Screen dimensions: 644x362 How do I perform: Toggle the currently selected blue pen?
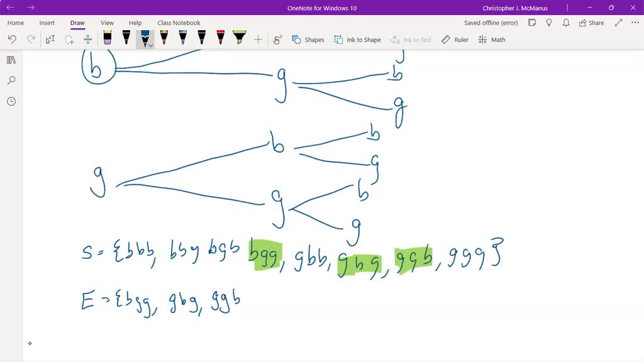pyautogui.click(x=145, y=38)
